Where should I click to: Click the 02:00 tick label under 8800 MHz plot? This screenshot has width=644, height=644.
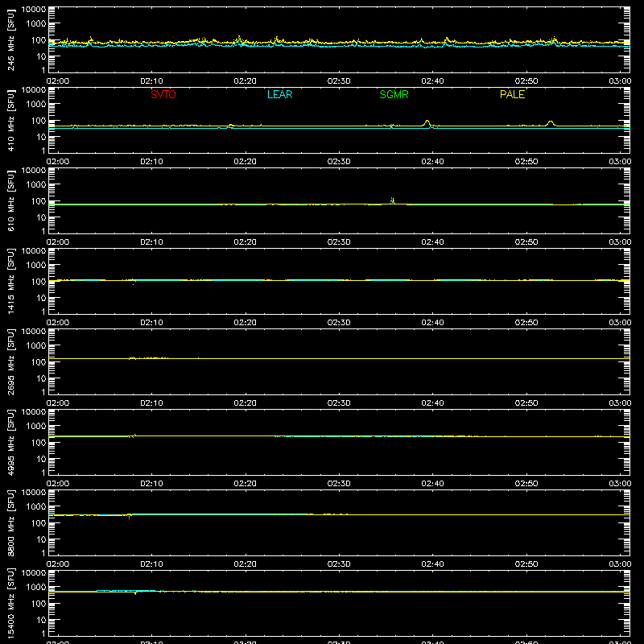click(x=58, y=564)
